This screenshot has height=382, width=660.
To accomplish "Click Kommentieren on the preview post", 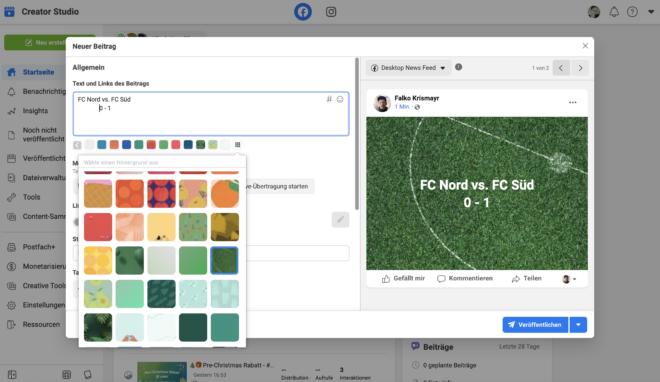I will point(465,279).
